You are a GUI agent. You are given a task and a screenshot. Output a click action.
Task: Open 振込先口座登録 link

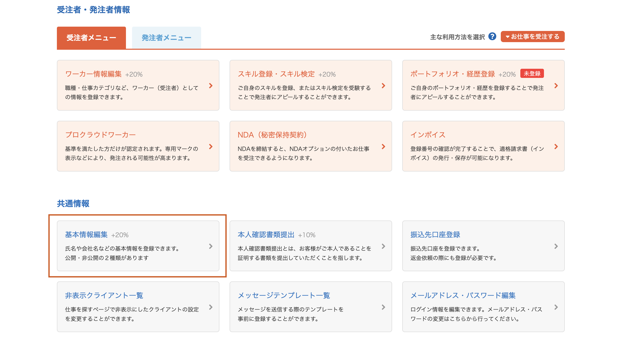tap(435, 235)
